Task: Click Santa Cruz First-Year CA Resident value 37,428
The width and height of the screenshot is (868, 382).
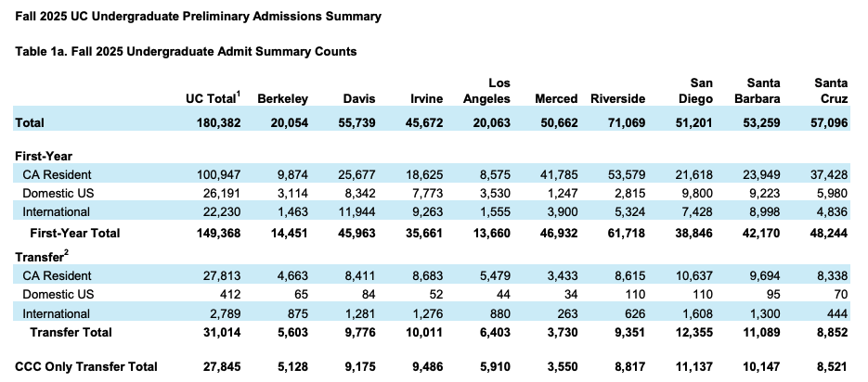Action: tap(828, 174)
